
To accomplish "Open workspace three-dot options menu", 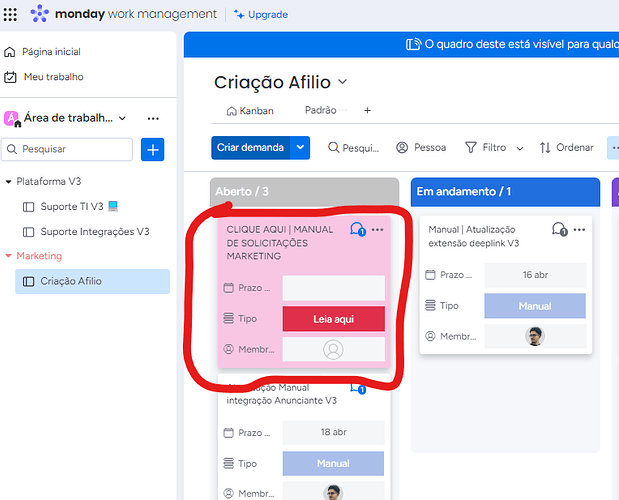I will pyautogui.click(x=153, y=118).
